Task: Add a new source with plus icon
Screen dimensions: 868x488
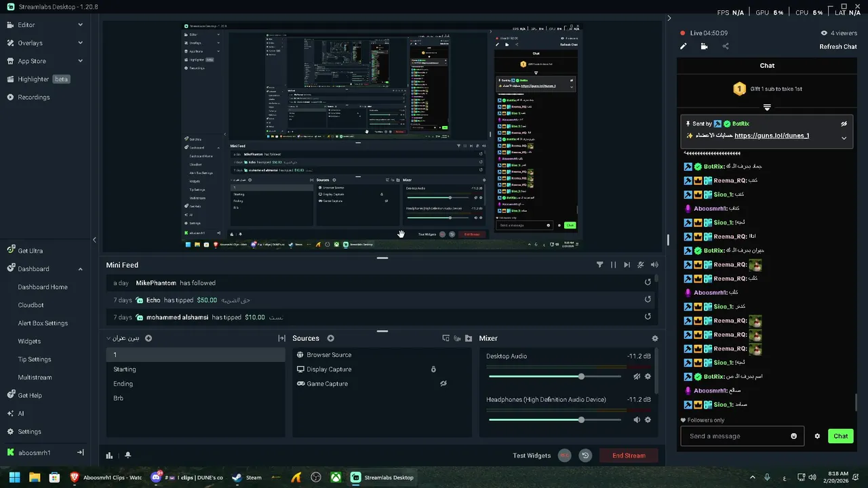Action: [331, 338]
